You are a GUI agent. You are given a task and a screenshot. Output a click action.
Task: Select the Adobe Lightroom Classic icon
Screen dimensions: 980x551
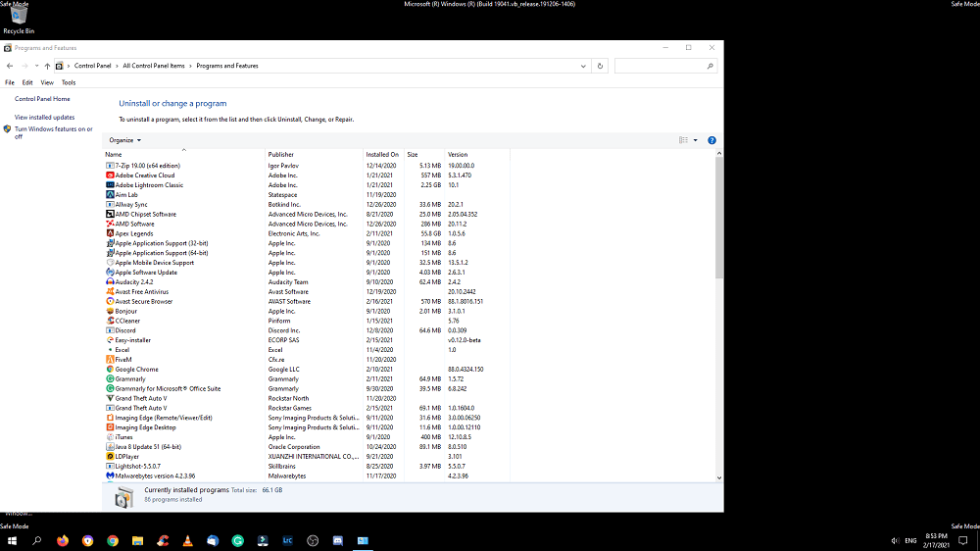(110, 185)
